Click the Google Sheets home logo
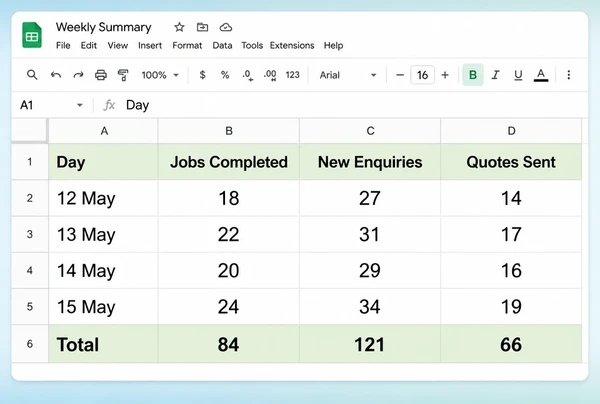The image size is (600, 404). click(32, 35)
